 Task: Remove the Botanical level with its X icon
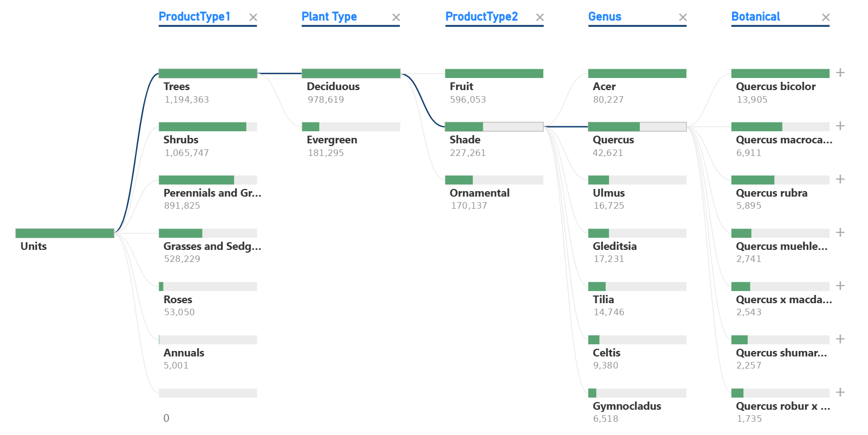(826, 18)
